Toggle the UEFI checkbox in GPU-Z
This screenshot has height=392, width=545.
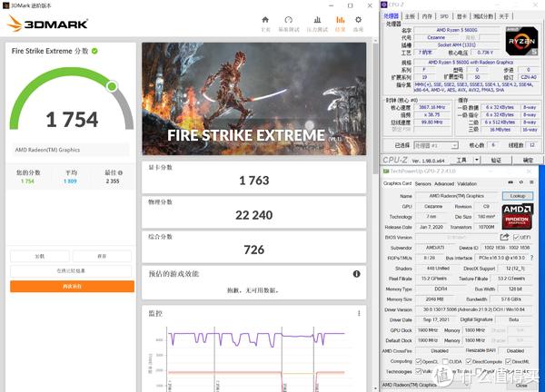pos(516,238)
